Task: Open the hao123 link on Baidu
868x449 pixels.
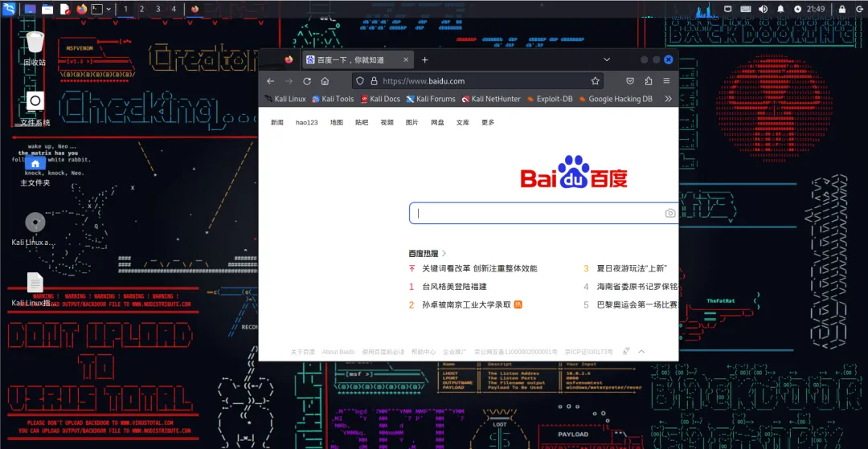Action: coord(307,123)
